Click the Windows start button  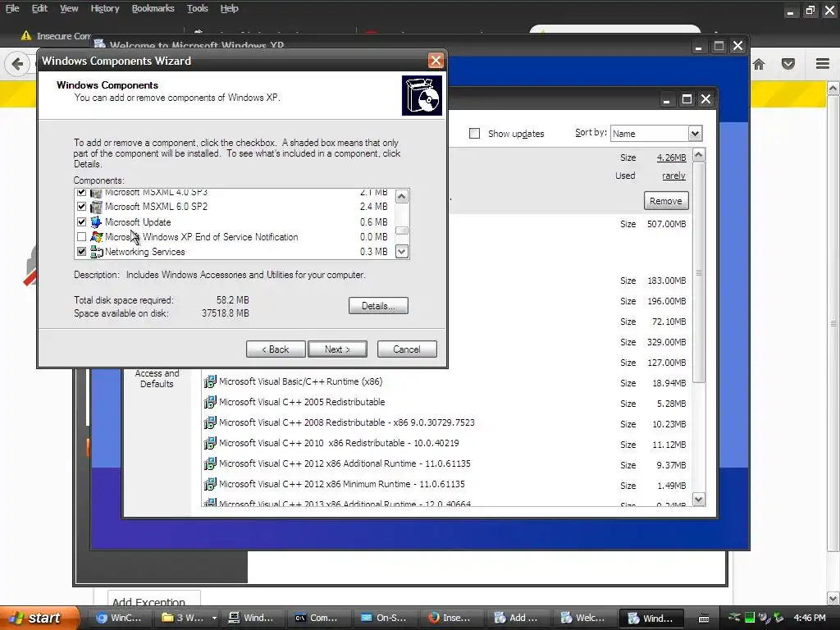(40, 618)
